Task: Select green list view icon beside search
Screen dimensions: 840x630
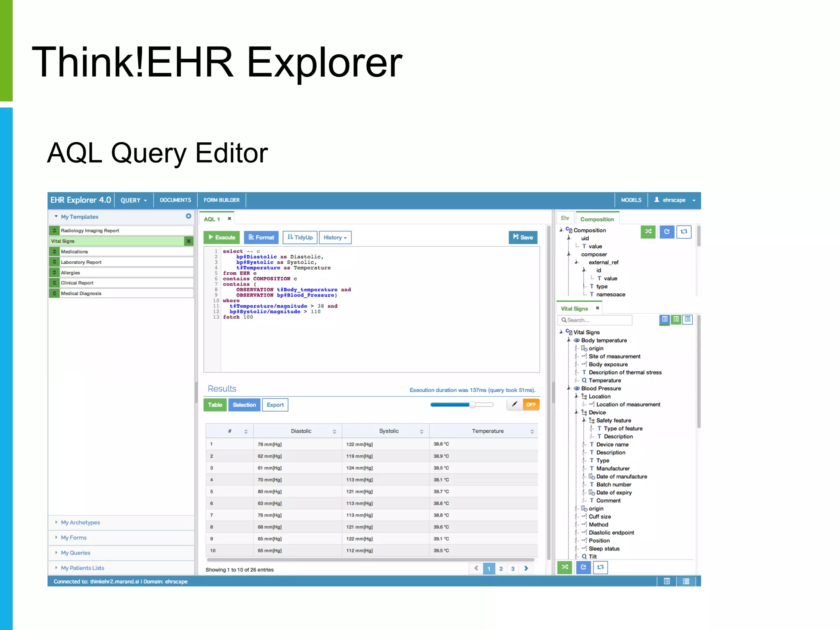Action: (676, 320)
